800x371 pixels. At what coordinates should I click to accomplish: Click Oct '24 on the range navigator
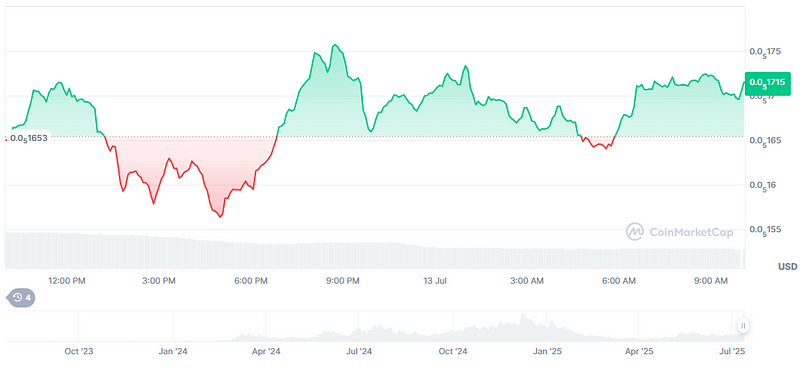(453, 352)
